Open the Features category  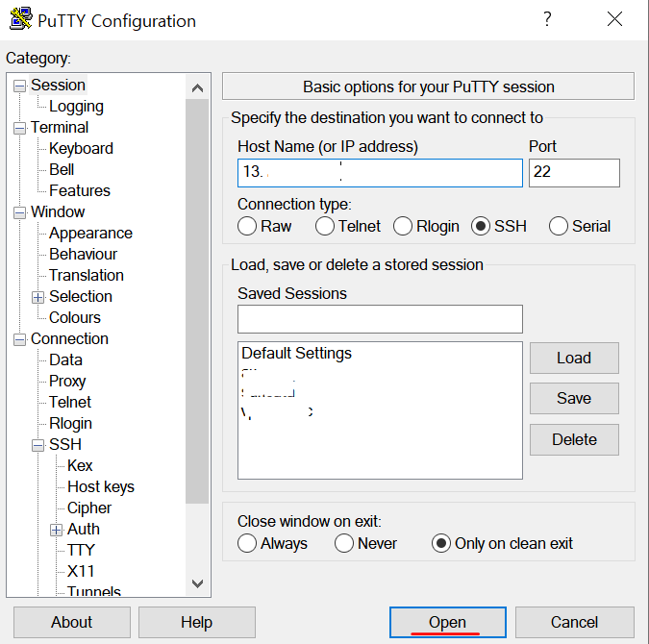(80, 190)
